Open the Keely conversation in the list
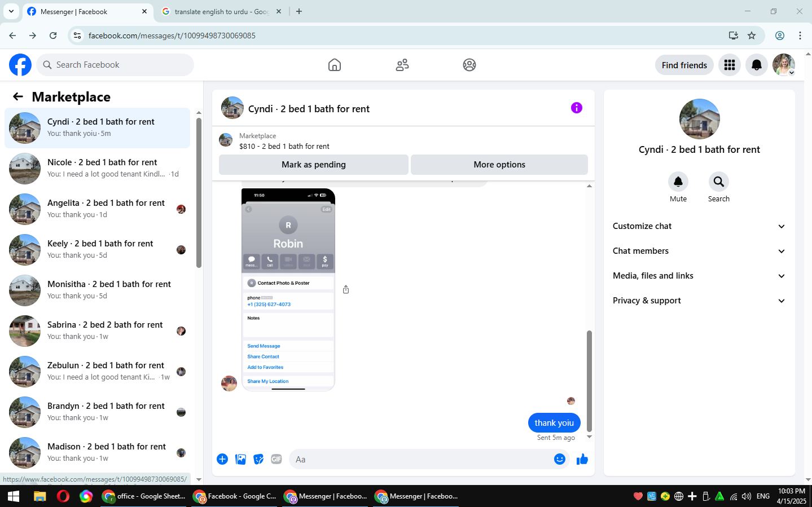 [97, 250]
